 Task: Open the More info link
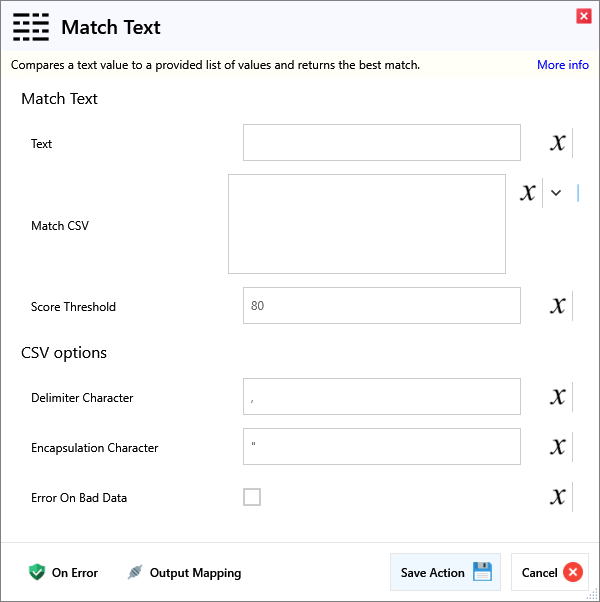coord(562,65)
